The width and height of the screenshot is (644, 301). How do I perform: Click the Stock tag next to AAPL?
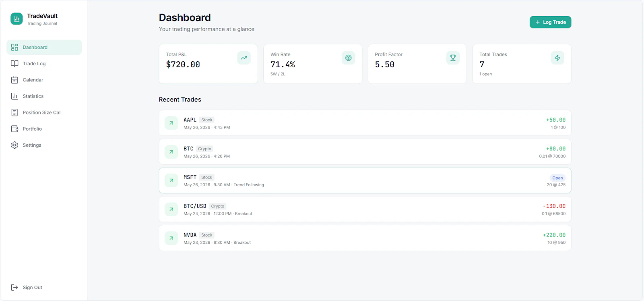207,120
